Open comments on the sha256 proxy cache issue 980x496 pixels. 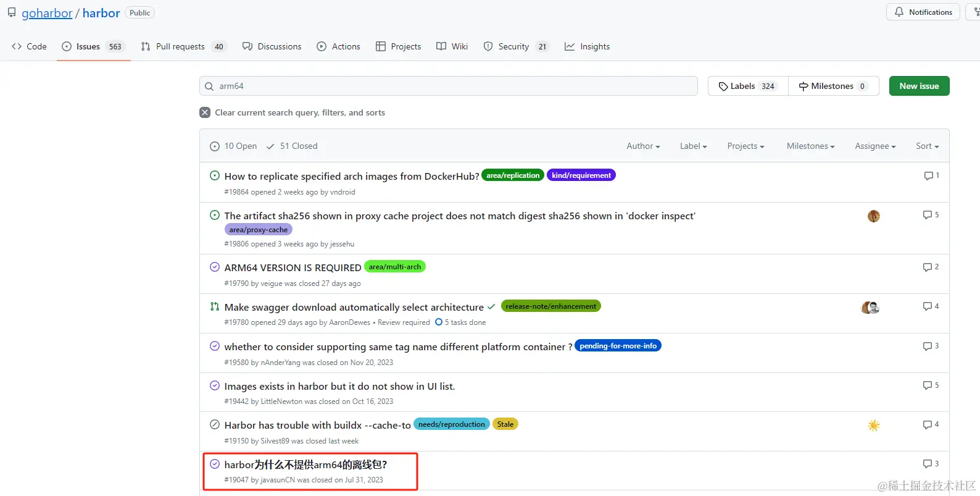(931, 215)
